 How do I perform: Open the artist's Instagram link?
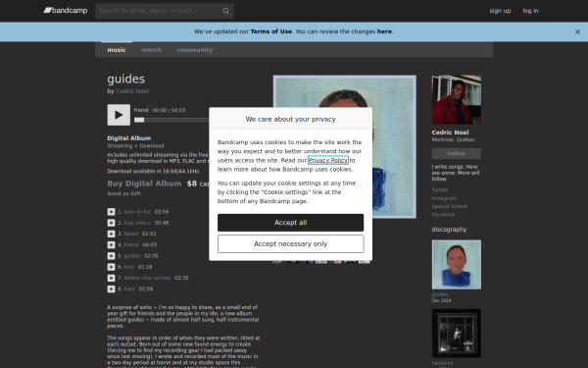point(444,198)
